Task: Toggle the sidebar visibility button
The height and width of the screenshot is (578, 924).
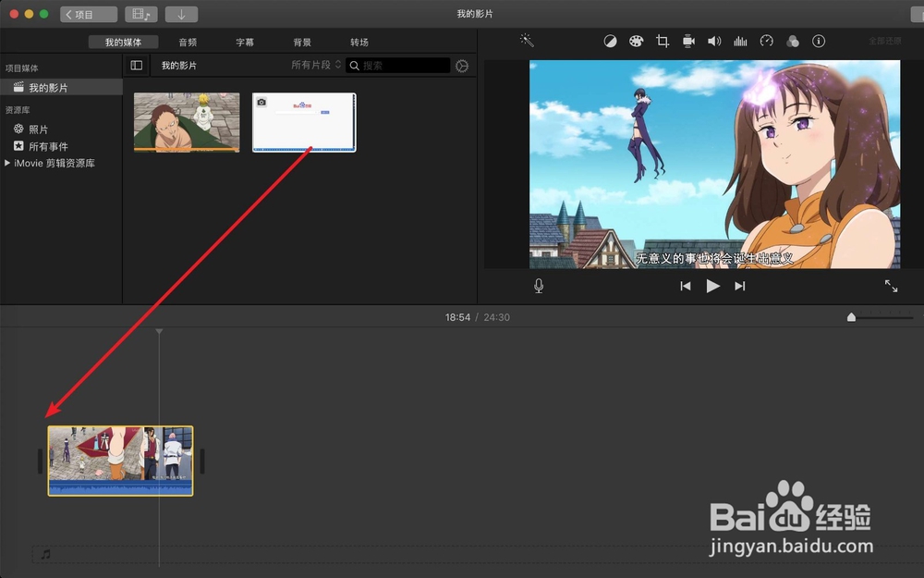Action: 136,66
